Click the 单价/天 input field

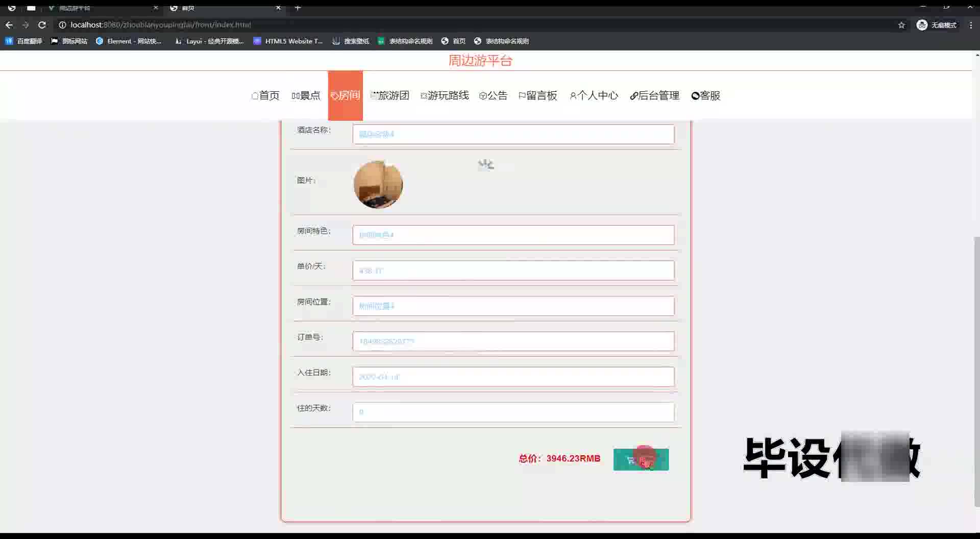513,271
